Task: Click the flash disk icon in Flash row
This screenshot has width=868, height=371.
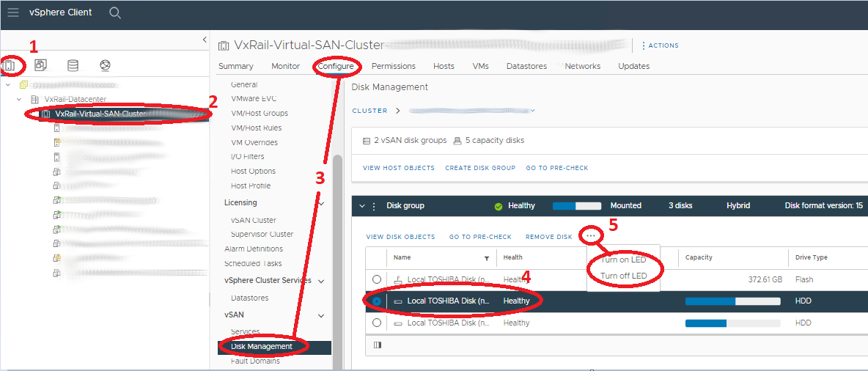Action: pos(397,279)
